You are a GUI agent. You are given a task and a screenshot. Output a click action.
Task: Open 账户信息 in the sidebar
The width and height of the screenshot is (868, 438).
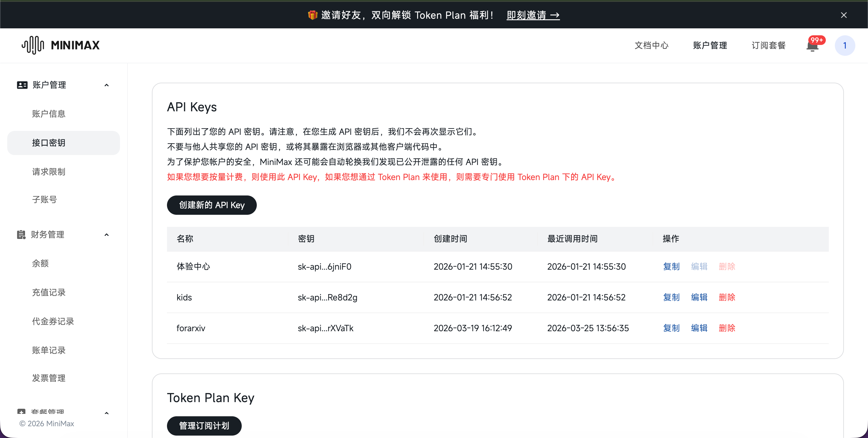[49, 114]
